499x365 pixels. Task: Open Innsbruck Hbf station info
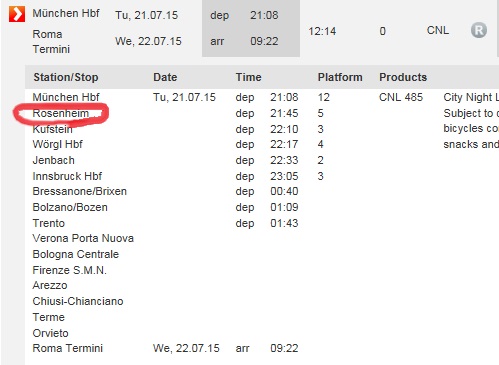tap(67, 176)
